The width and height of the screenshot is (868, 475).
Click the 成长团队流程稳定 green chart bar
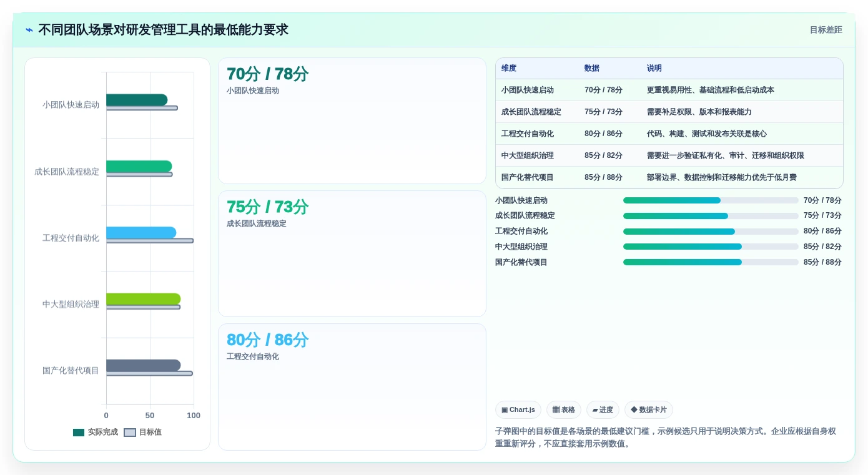(x=139, y=166)
